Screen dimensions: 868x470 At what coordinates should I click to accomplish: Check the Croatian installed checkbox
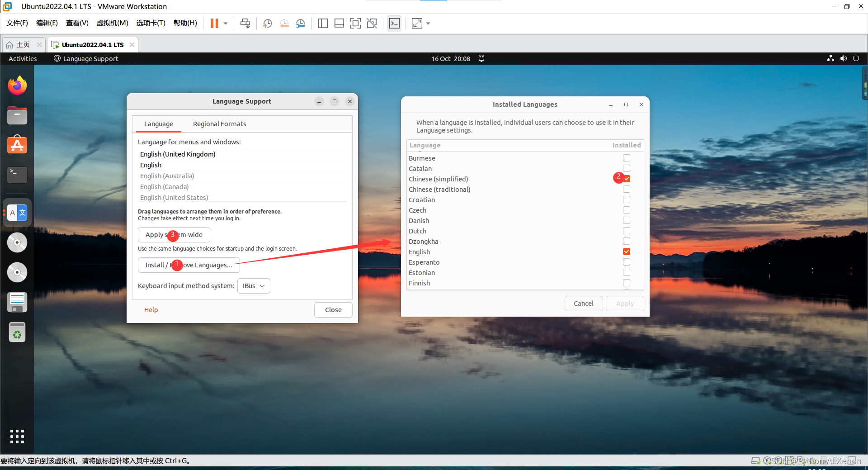pyautogui.click(x=627, y=199)
